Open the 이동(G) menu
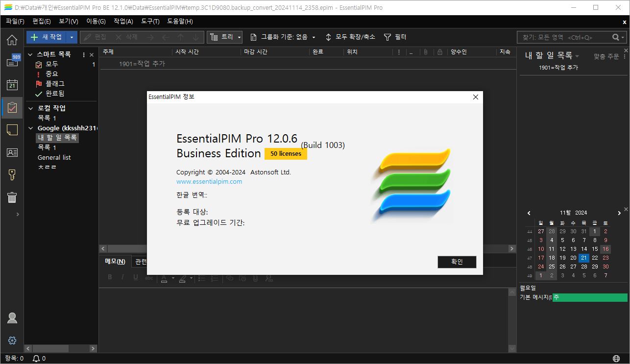Image resolution: width=630 pixels, height=364 pixels. click(x=96, y=22)
